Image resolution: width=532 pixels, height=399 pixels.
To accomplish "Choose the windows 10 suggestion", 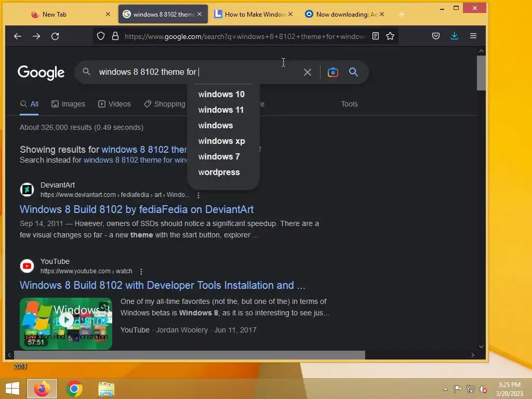I will pos(223,95).
